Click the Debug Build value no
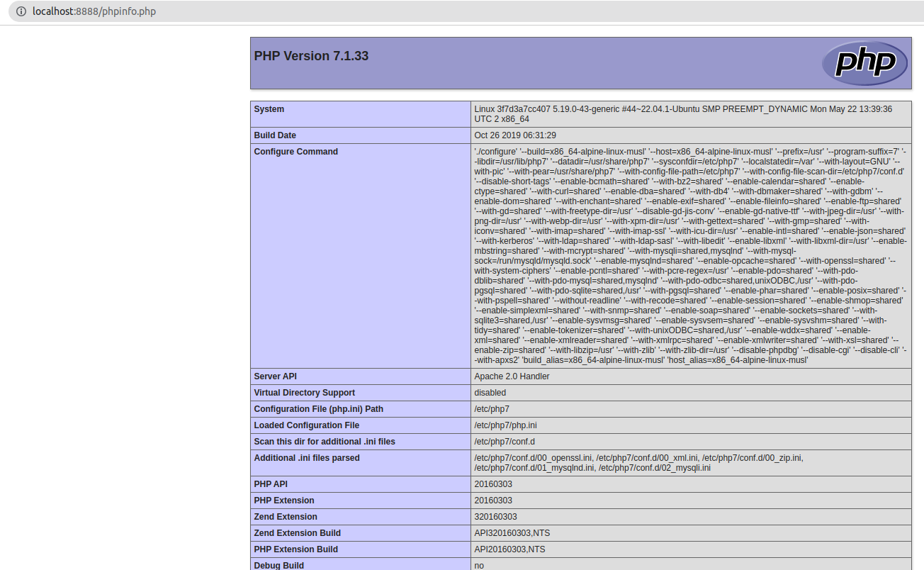This screenshot has width=924, height=570. pos(479,566)
